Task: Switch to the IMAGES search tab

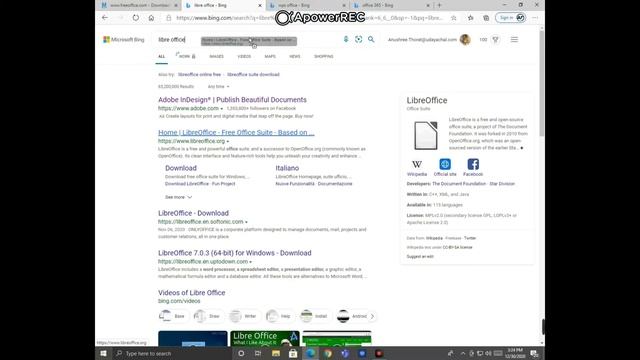Action: click(x=216, y=56)
